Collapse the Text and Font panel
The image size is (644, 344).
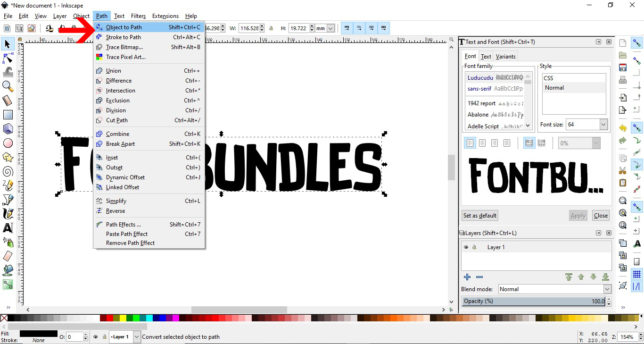(598, 42)
